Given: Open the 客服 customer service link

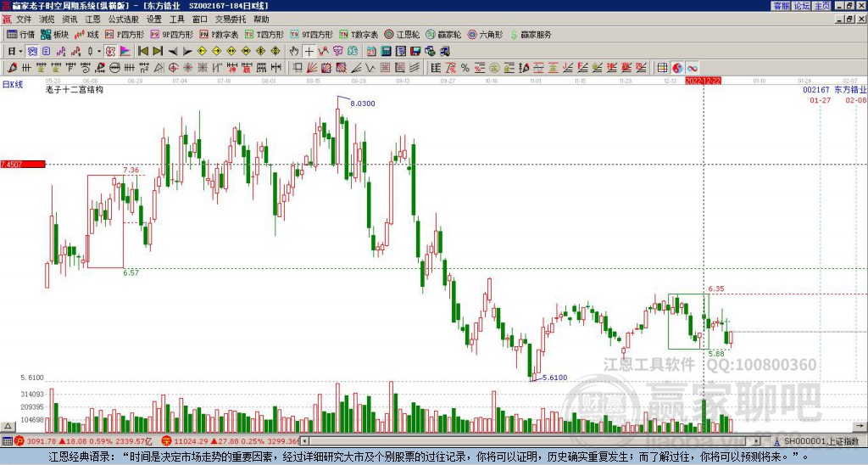Looking at the screenshot, I should pyautogui.click(x=781, y=6).
